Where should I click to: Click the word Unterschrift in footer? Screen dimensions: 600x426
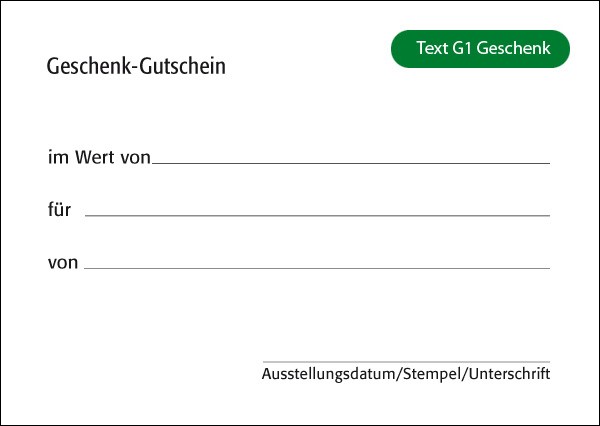tap(510, 374)
